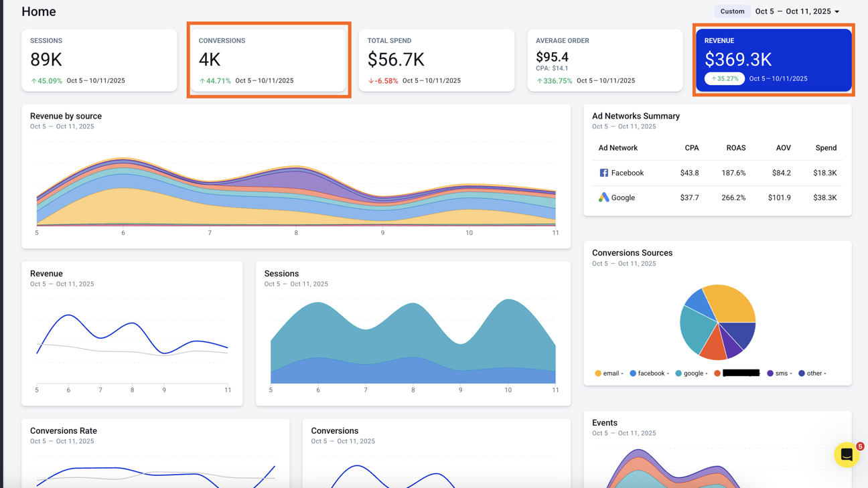Viewport: 868px width, 488px height.
Task: Select the Revenue metric card
Action: click(x=774, y=60)
